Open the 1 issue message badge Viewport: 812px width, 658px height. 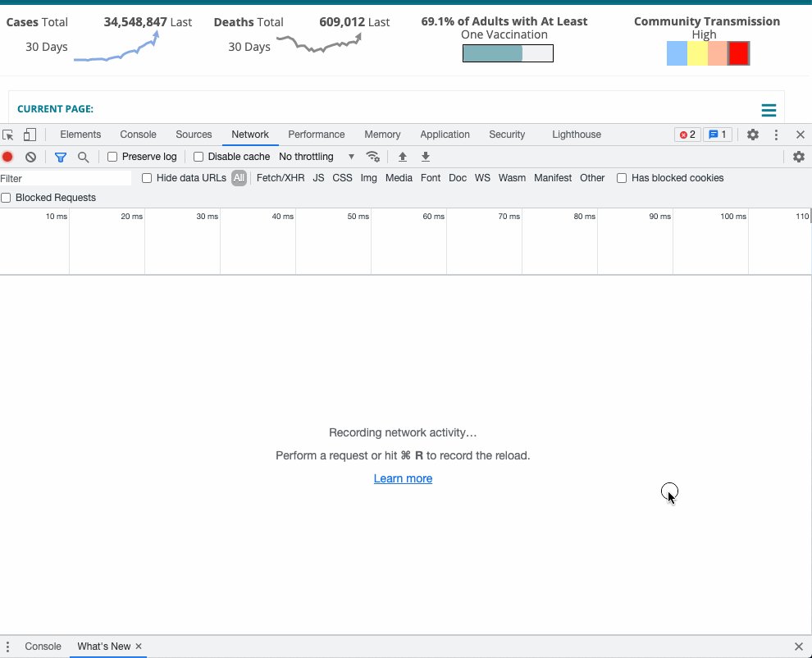[x=717, y=135]
